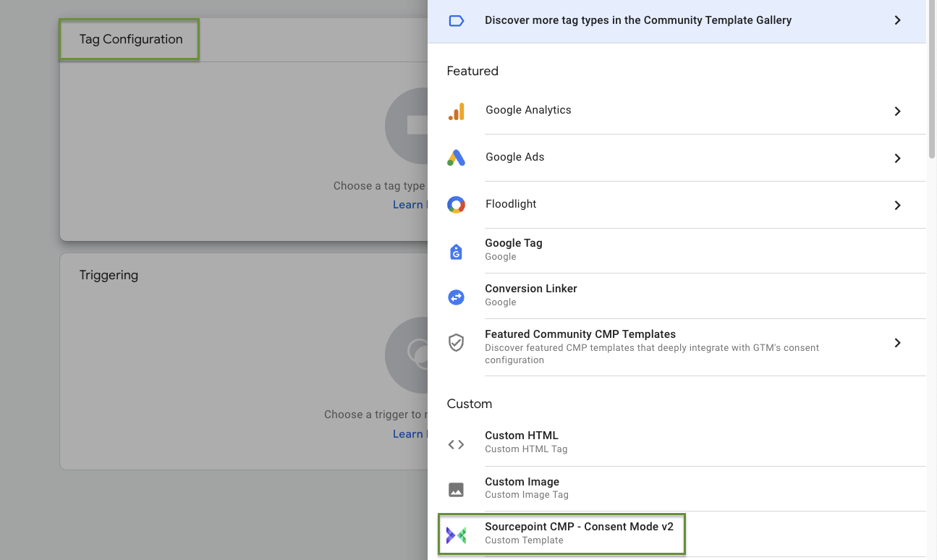
Task: Click the Custom HTML code brackets icon
Action: 456,444
